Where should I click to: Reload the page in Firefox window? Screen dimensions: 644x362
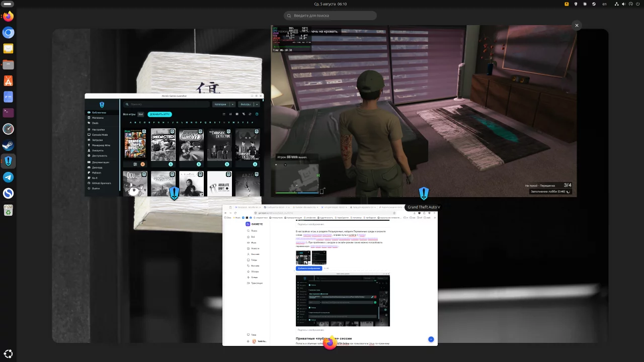(x=235, y=213)
